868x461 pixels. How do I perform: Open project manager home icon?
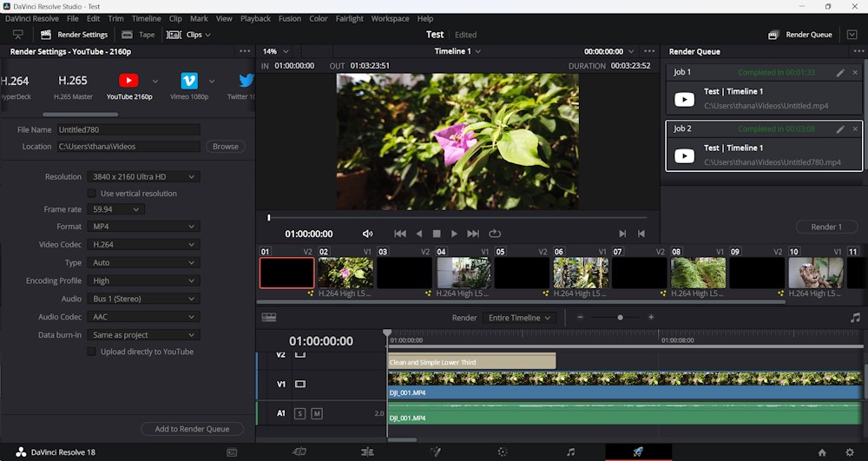(x=822, y=452)
